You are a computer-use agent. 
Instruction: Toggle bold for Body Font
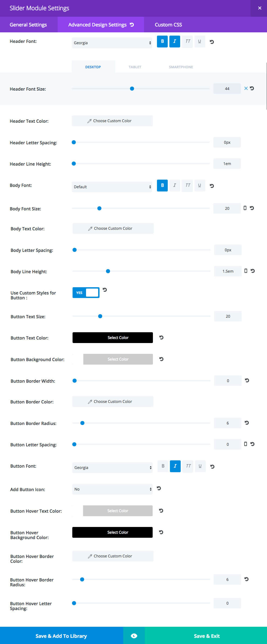(x=162, y=186)
